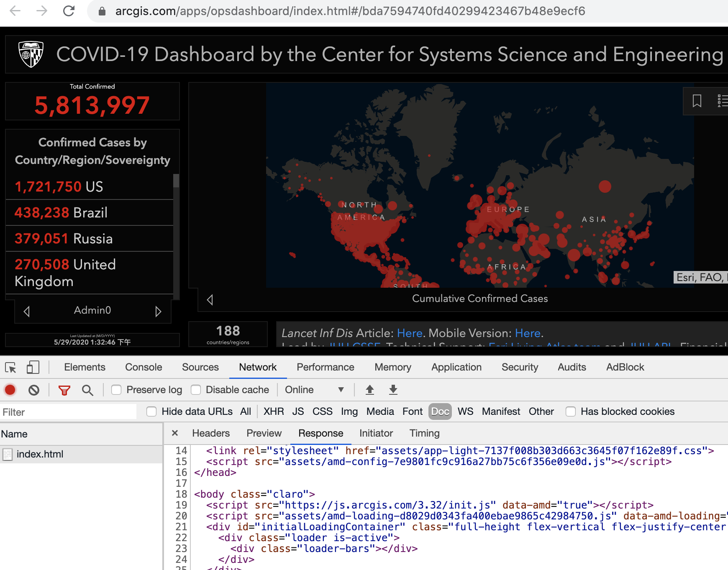Image resolution: width=728 pixels, height=570 pixels.
Task: Open the map bookmarks icon
Action: tap(697, 101)
